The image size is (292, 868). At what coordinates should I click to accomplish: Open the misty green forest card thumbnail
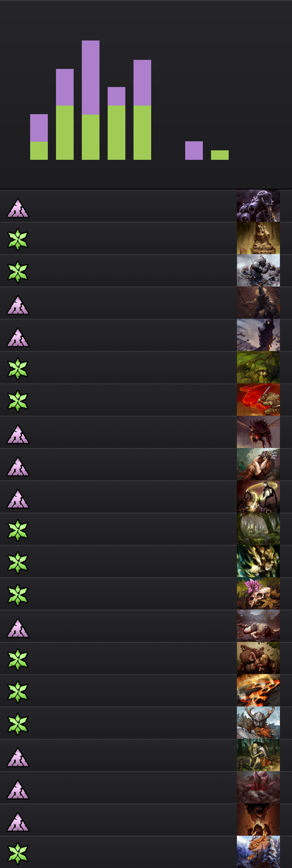point(258,529)
